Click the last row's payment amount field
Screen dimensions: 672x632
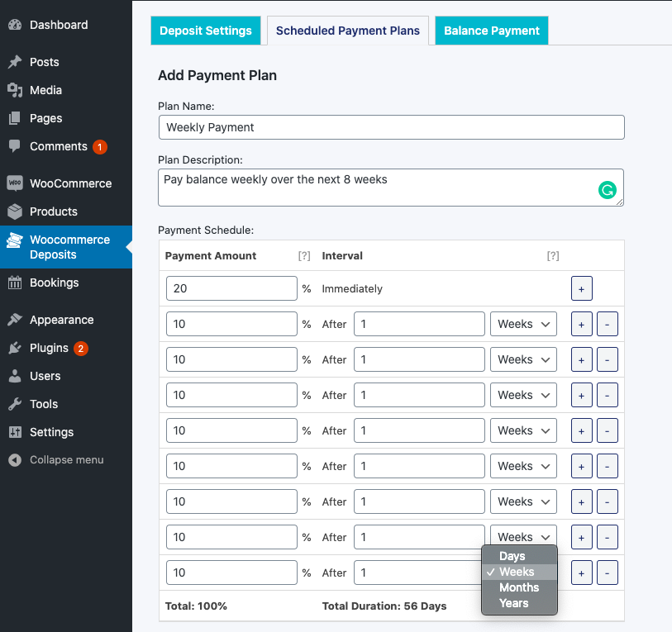(x=231, y=573)
